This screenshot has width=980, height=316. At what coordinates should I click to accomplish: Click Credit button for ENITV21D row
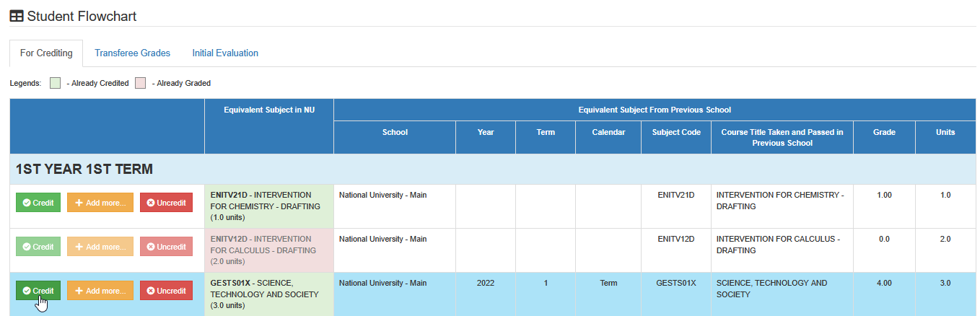click(38, 203)
